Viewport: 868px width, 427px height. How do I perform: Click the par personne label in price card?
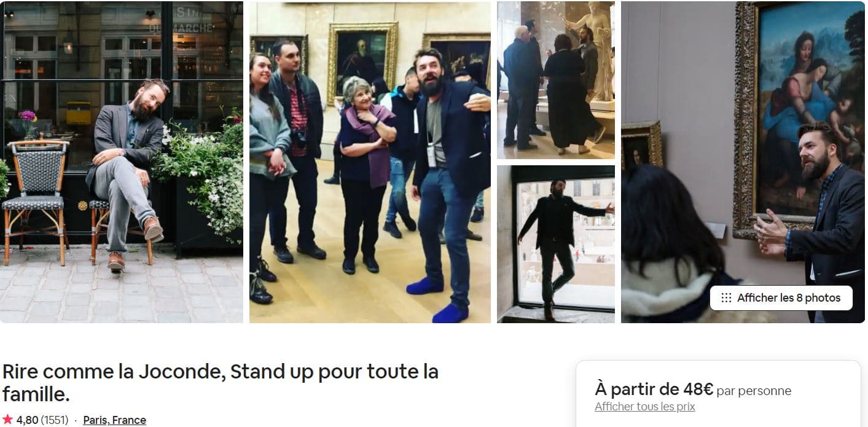[x=754, y=391]
